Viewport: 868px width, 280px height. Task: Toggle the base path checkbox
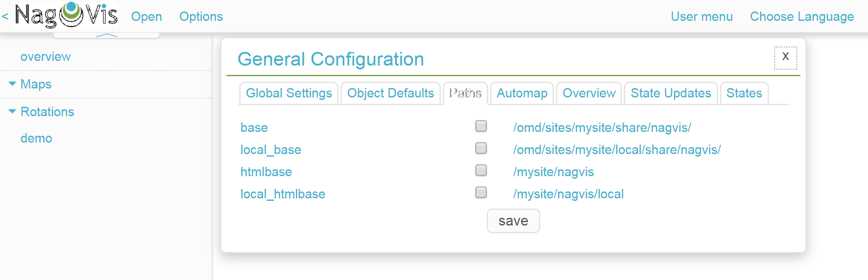coord(481,126)
